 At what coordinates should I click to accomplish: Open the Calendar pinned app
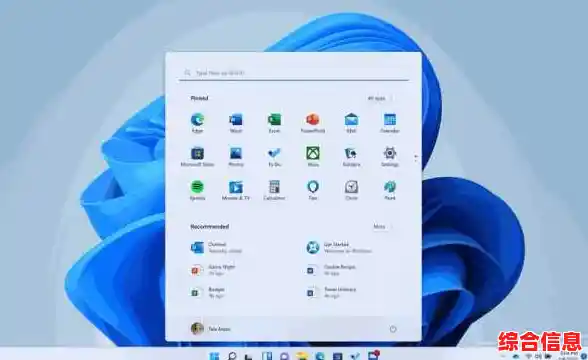click(x=390, y=123)
